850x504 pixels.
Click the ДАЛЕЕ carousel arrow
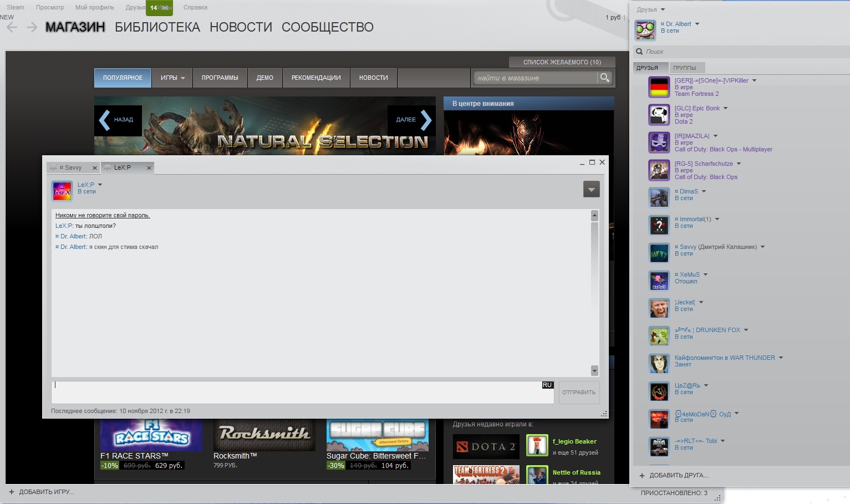coord(411,120)
